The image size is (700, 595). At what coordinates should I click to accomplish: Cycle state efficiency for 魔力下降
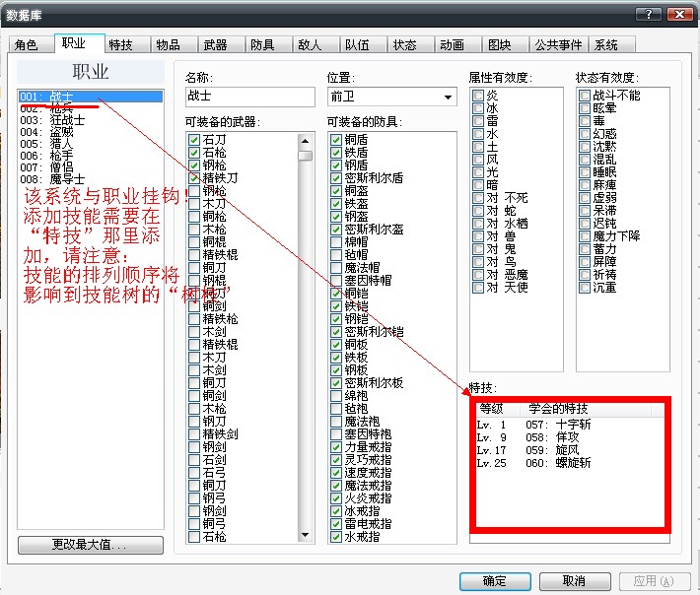click(585, 236)
